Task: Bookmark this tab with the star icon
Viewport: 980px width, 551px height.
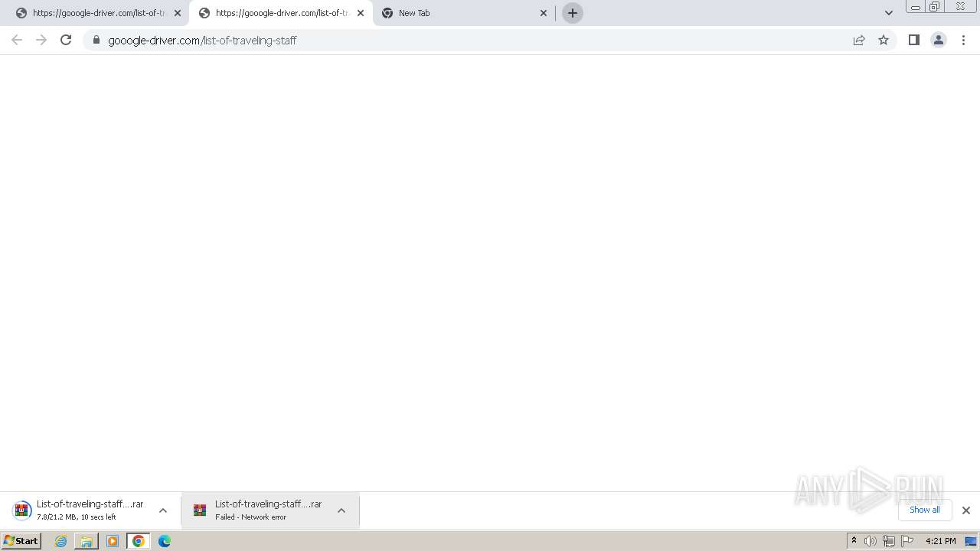Action: [884, 40]
